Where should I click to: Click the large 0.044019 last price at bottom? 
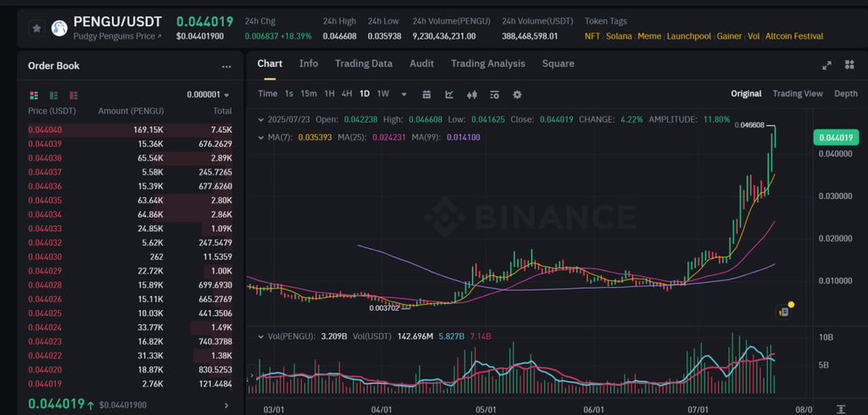click(x=57, y=404)
